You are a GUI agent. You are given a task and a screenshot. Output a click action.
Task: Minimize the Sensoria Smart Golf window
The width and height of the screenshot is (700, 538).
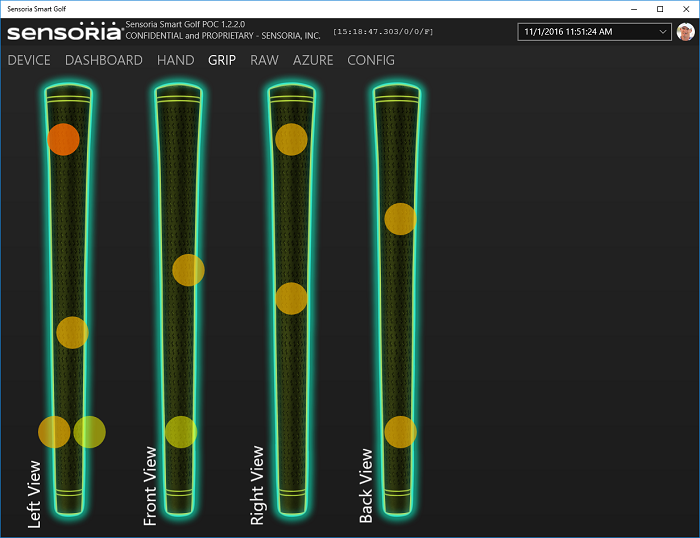tap(634, 9)
